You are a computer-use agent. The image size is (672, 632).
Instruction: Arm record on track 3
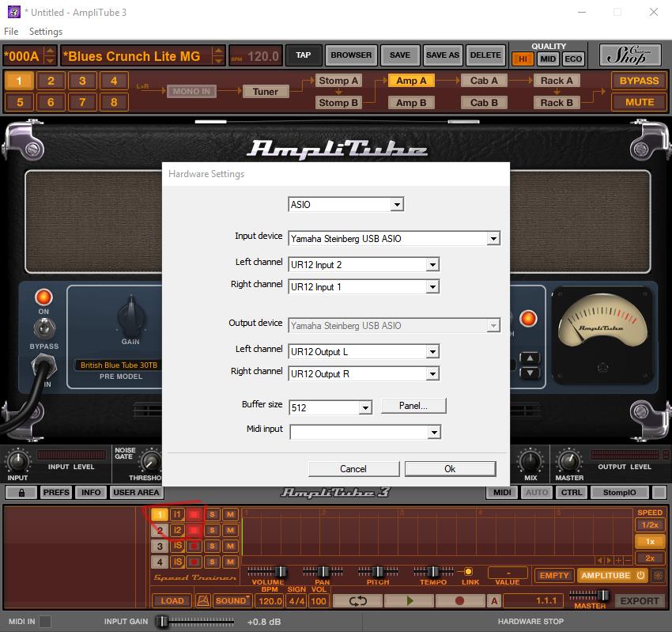[194, 546]
